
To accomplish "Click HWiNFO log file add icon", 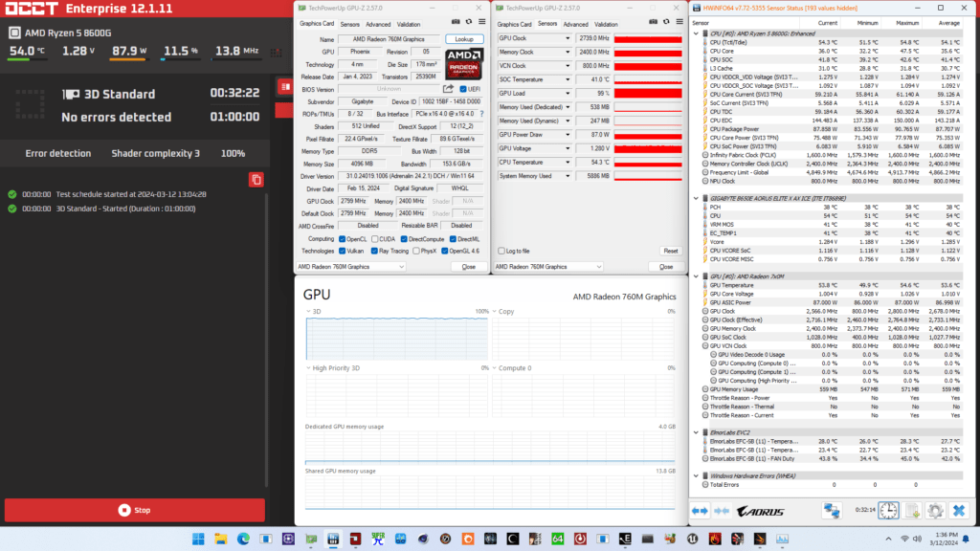I will [x=912, y=511].
